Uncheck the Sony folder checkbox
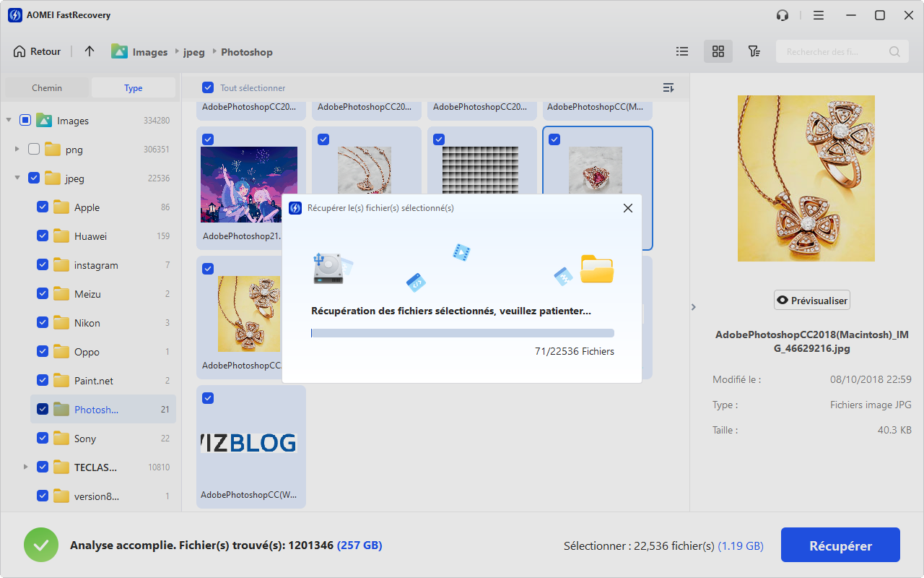The height and width of the screenshot is (578, 924). [43, 439]
